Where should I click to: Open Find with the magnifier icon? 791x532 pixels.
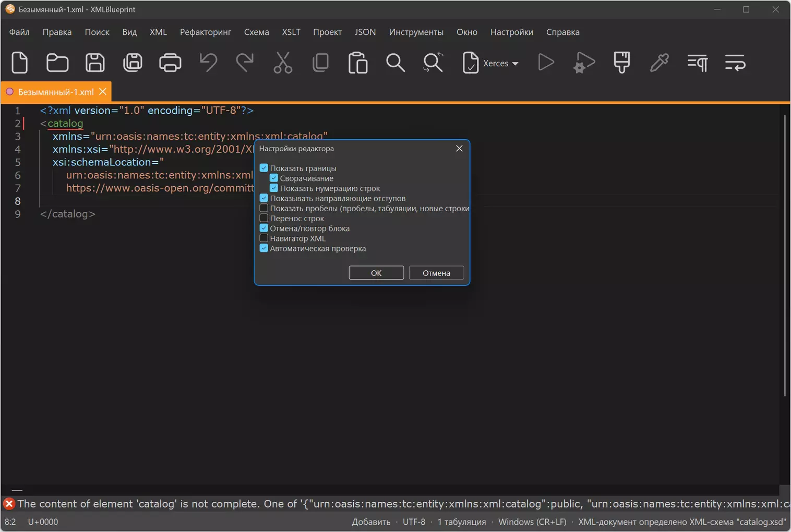395,63
